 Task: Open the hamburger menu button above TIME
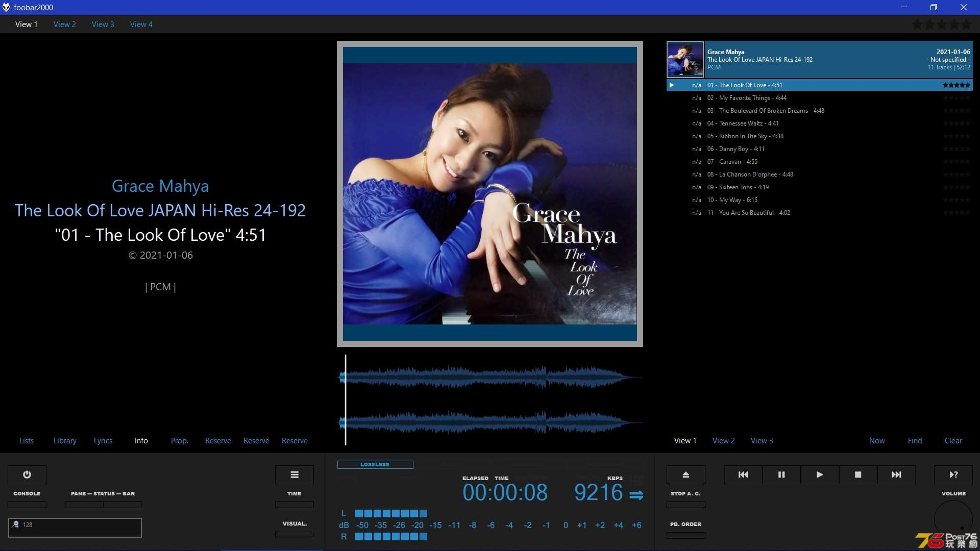click(295, 474)
